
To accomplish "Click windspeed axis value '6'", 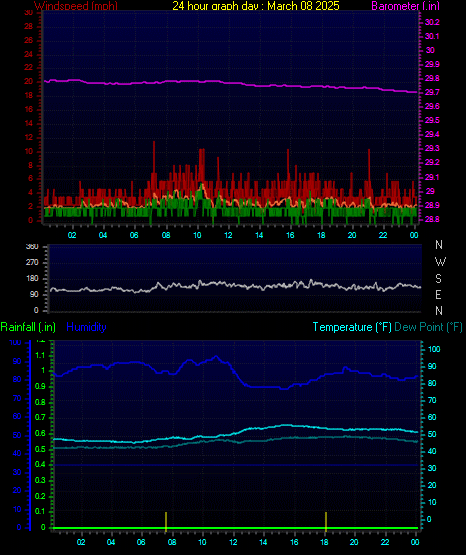I will click(x=30, y=179).
